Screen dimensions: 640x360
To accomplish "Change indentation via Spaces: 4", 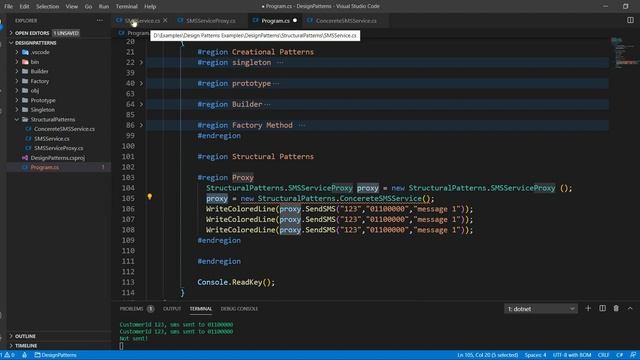I will pyautogui.click(x=535, y=355).
